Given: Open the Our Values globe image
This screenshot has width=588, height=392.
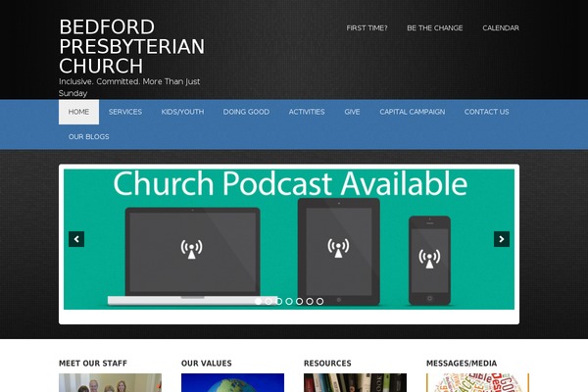Looking at the screenshot, I should 232,382.
